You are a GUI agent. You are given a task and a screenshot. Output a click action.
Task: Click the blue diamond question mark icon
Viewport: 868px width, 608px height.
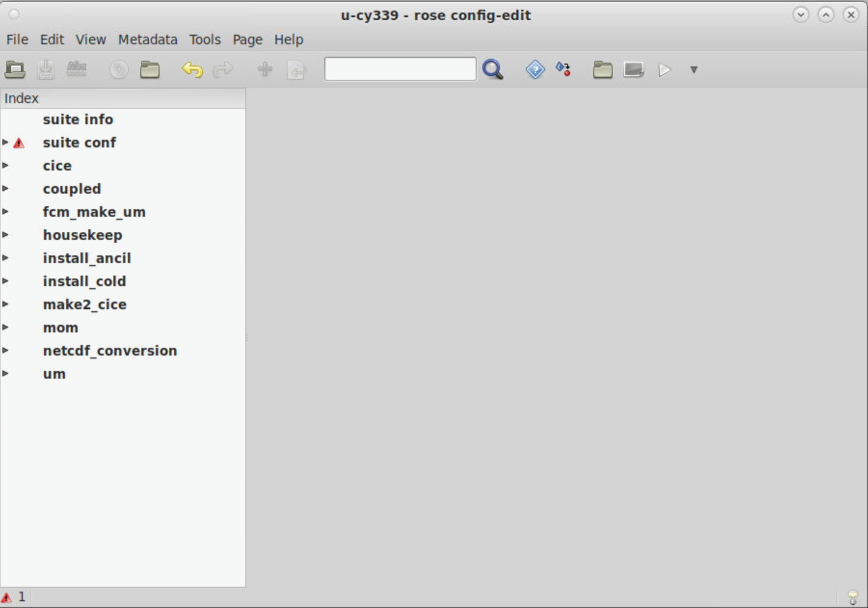coord(535,70)
